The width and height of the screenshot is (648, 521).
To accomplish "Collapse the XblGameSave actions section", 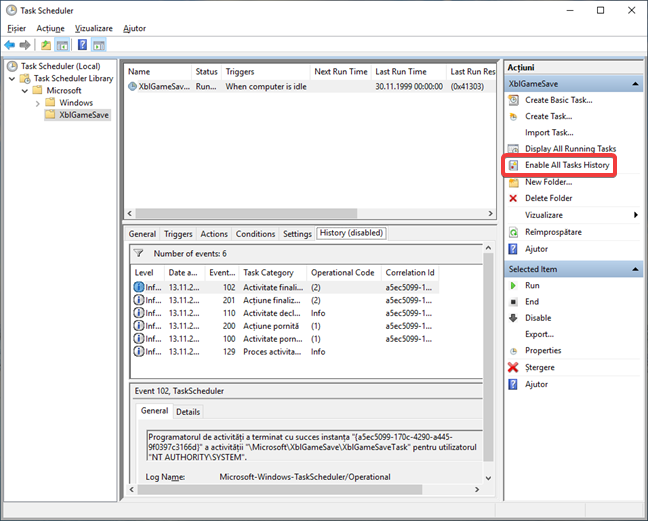I will [635, 84].
